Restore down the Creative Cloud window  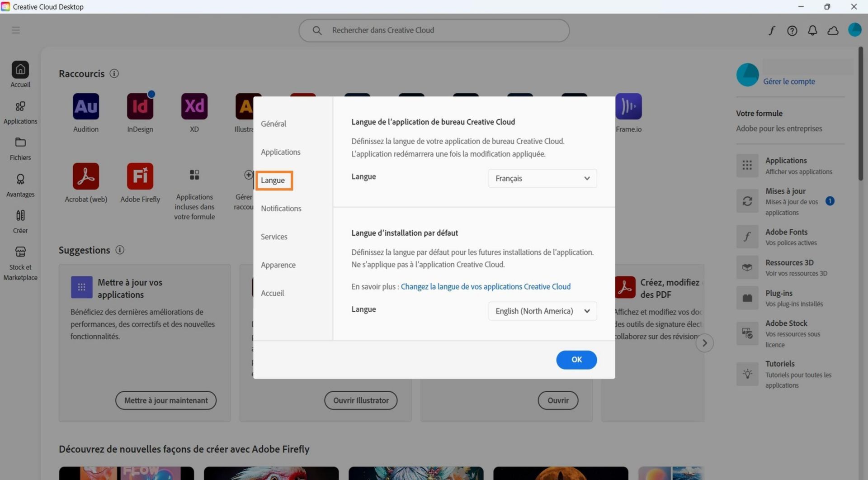(827, 7)
